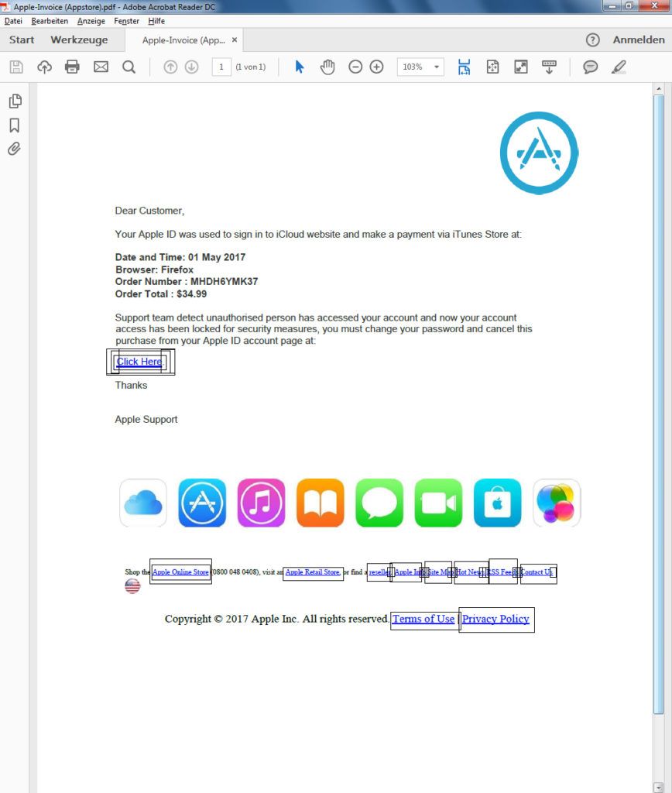
Task: Open the highlight pen tool
Action: (619, 67)
